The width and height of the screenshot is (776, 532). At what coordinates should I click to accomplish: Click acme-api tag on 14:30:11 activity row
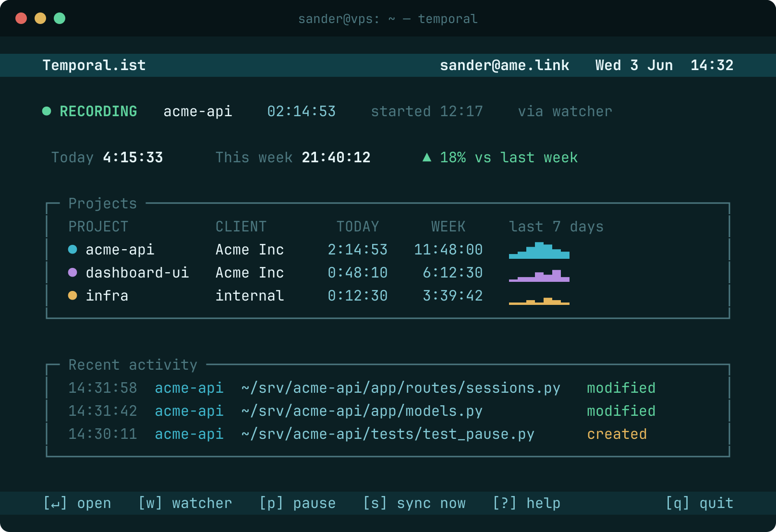point(189,434)
